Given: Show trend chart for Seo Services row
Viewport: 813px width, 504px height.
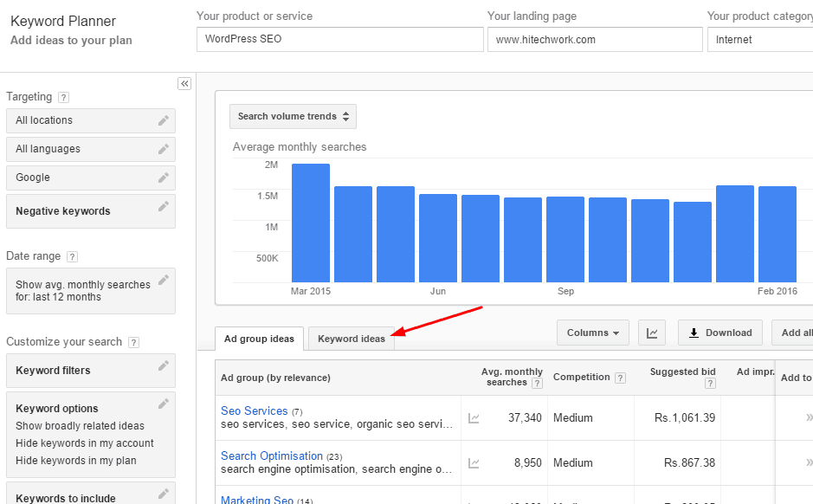Looking at the screenshot, I should point(474,418).
